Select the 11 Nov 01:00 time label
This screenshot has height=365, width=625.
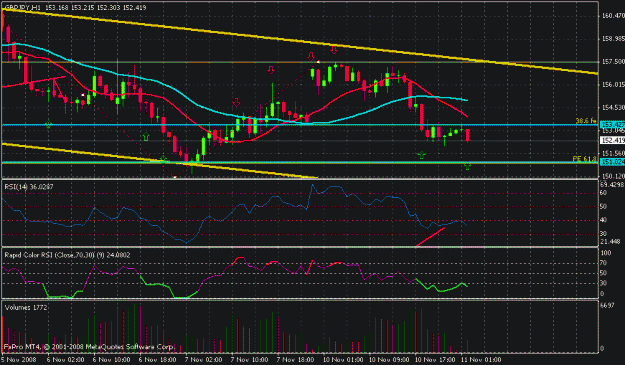482,359
